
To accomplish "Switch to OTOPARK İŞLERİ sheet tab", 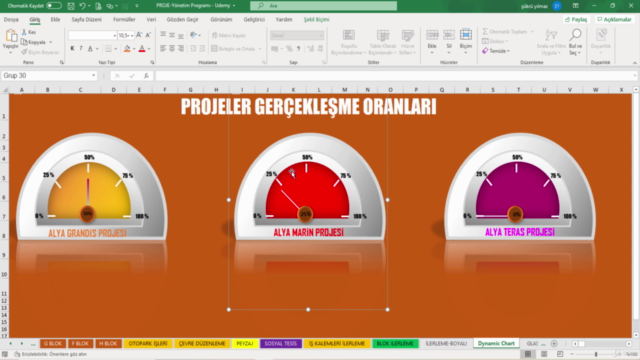I will point(148,343).
